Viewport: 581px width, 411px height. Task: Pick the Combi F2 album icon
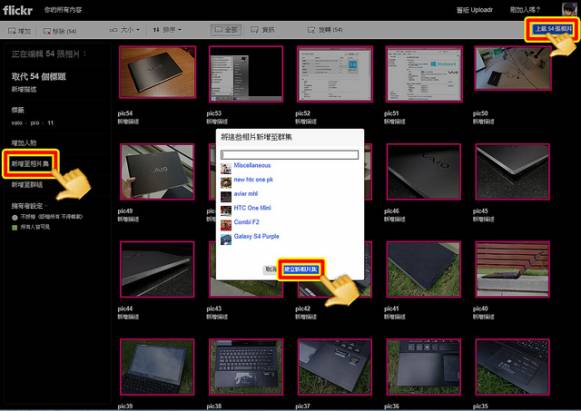coord(226,225)
